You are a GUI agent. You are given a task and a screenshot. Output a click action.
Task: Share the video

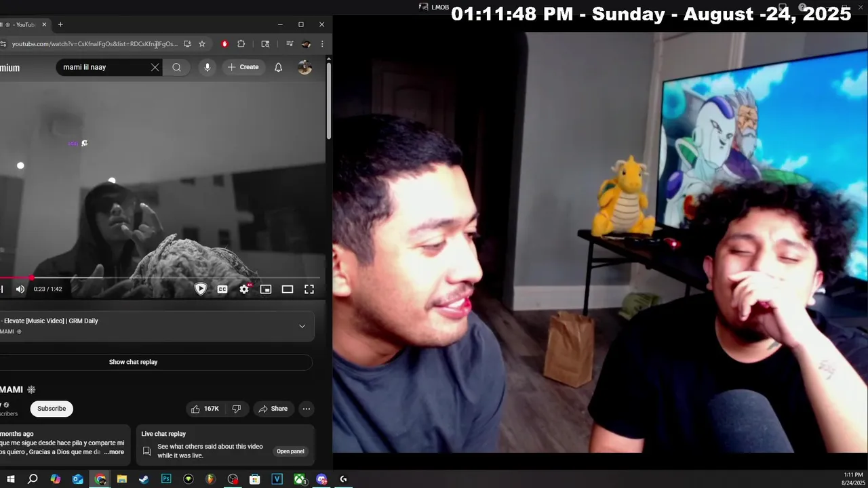point(273,409)
